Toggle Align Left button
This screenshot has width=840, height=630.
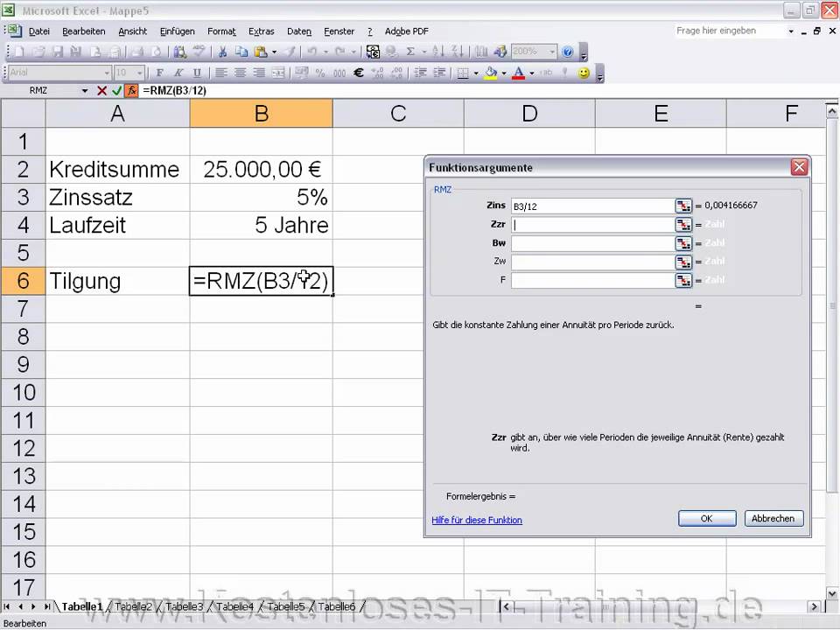pyautogui.click(x=221, y=73)
